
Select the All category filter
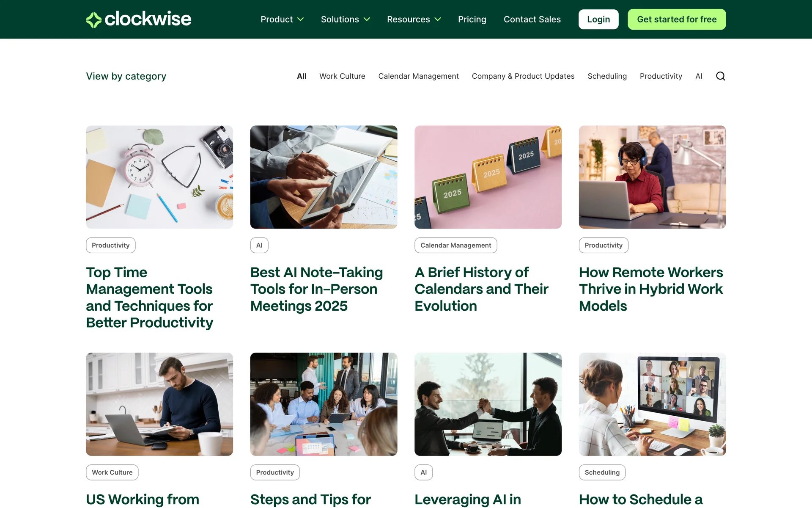coord(301,76)
